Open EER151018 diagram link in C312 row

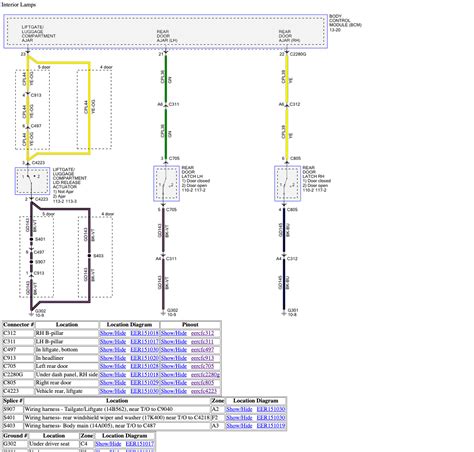point(144,333)
